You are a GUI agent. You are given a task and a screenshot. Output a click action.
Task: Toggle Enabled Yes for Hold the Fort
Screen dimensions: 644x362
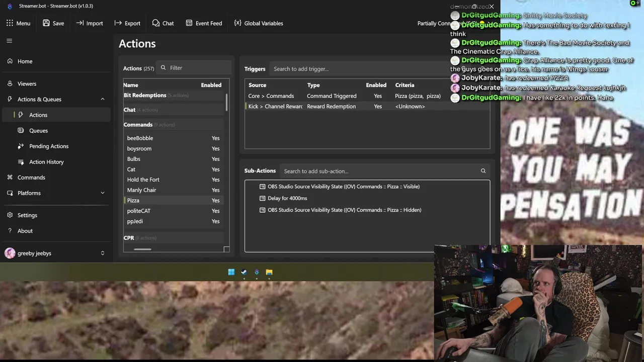[x=215, y=179]
